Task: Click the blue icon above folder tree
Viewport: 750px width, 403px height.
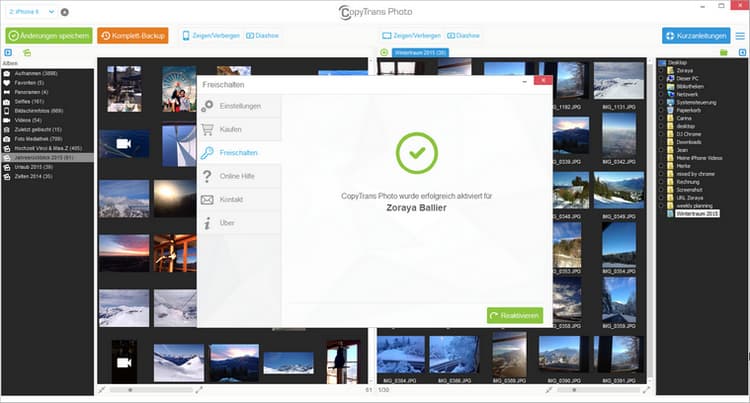Action: (742, 53)
